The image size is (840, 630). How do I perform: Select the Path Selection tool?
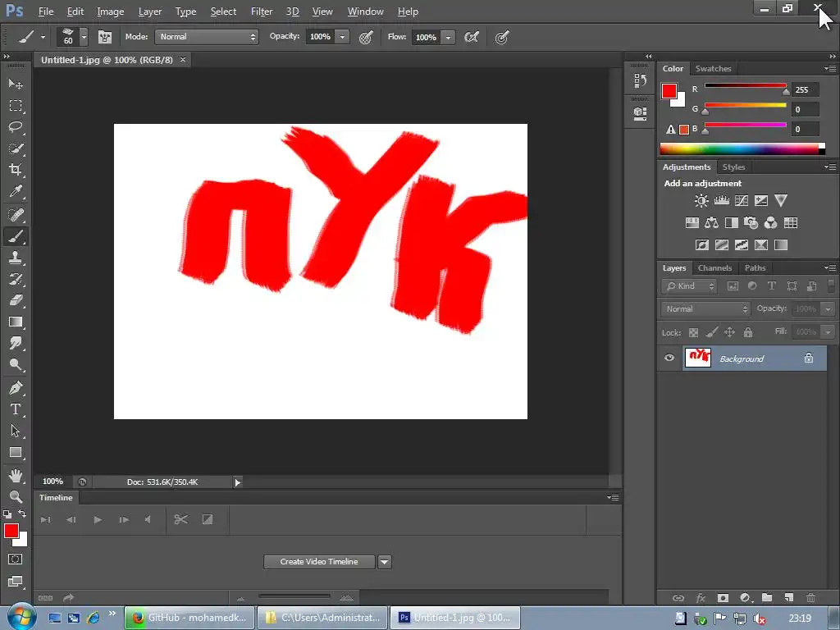pyautogui.click(x=16, y=431)
